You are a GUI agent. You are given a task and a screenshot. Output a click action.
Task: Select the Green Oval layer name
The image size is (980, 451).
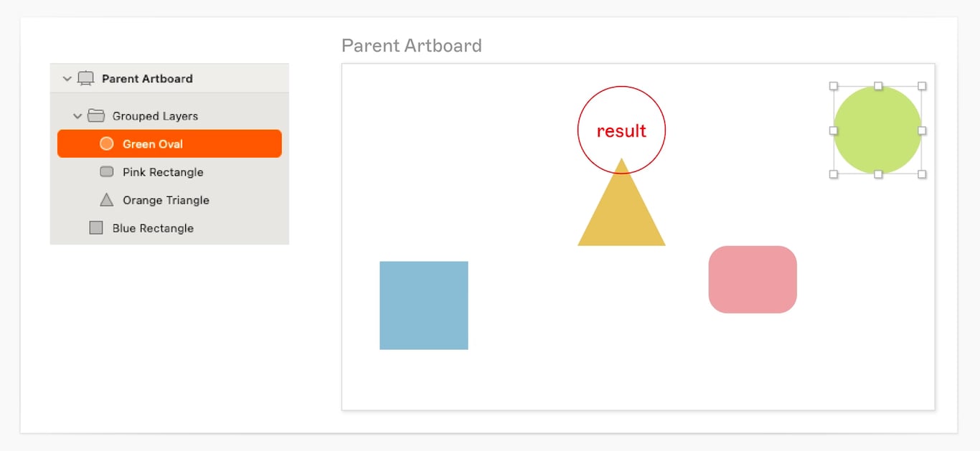click(x=153, y=144)
